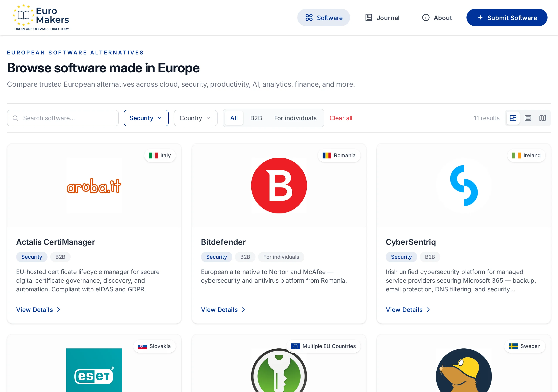
Task: Filter by For individuals
Action: (x=295, y=118)
